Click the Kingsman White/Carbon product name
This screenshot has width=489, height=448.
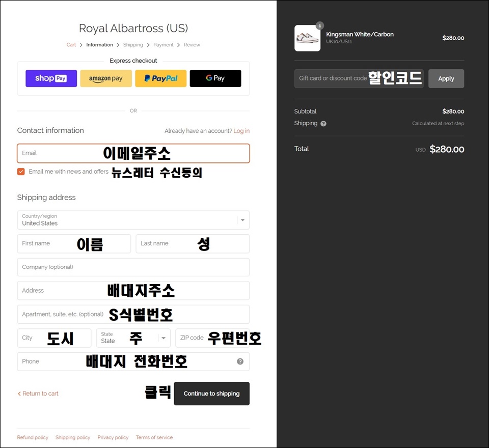[x=360, y=34]
